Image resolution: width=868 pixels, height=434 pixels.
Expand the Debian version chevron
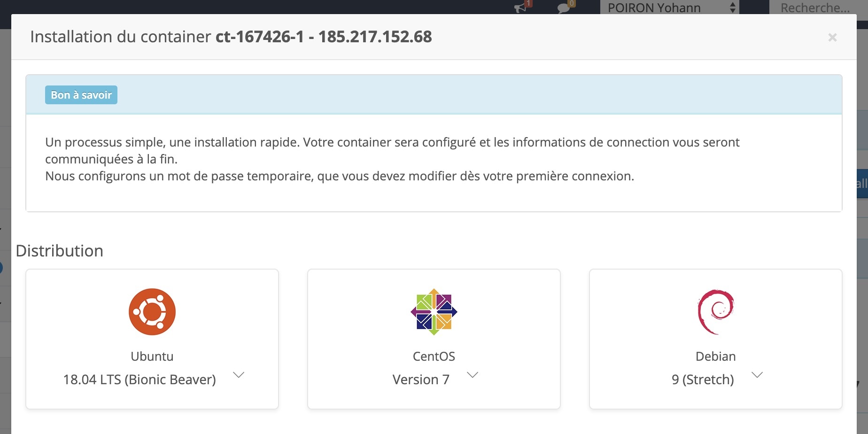(757, 375)
